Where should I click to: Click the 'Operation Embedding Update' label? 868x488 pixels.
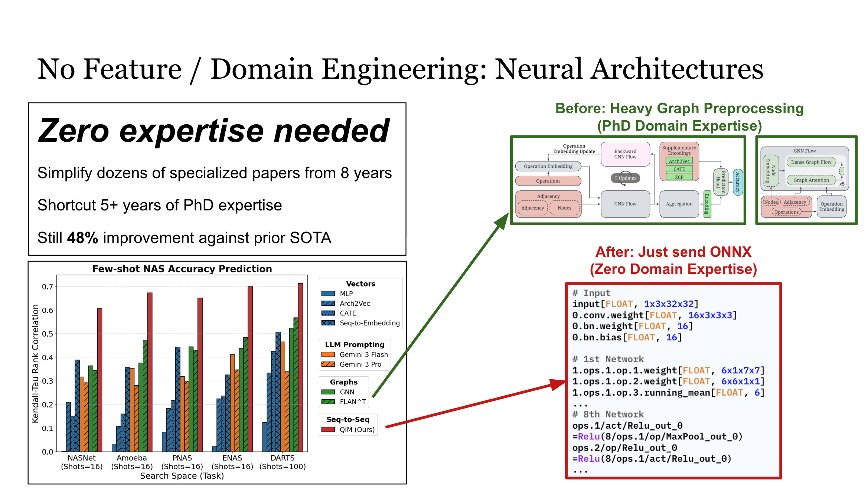click(x=574, y=148)
